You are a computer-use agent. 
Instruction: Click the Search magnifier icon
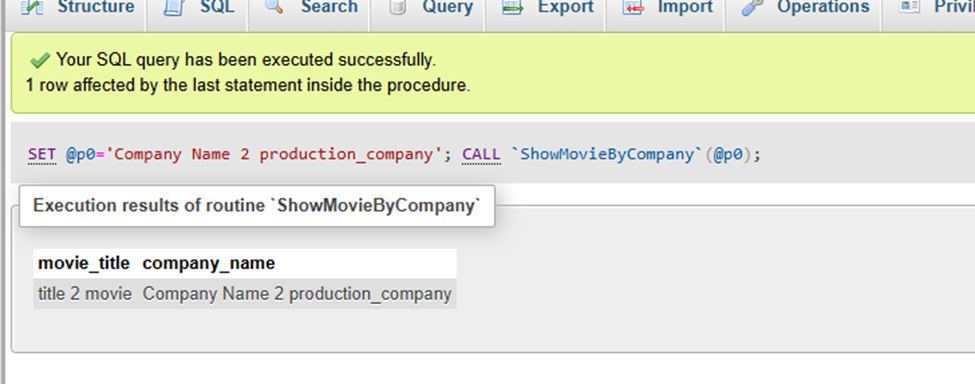pos(274,7)
